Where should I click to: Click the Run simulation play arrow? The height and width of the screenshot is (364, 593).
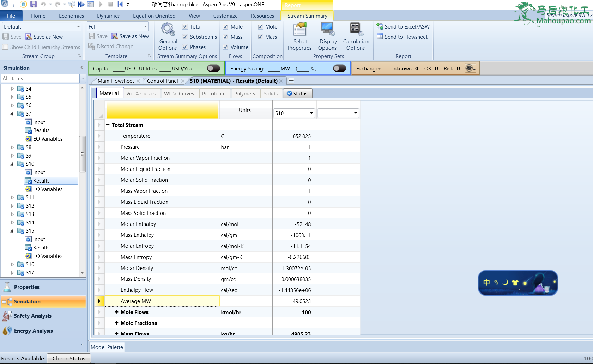101,4
